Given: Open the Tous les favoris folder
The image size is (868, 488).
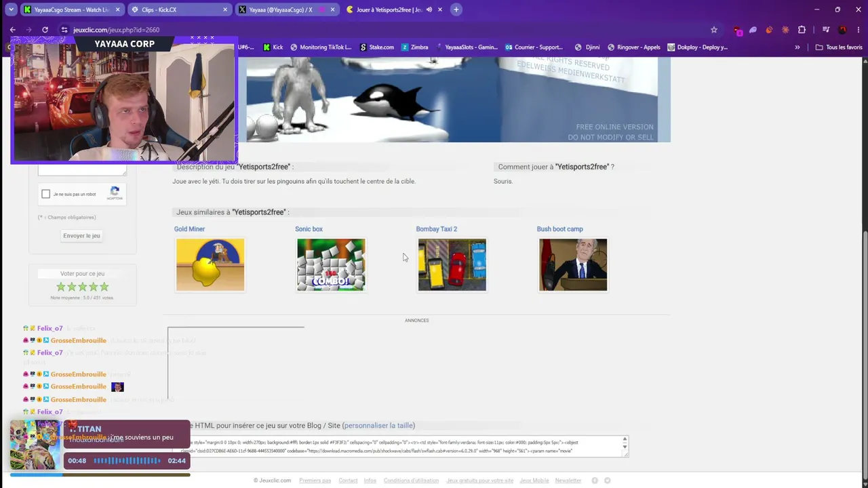Looking at the screenshot, I should pos(839,47).
